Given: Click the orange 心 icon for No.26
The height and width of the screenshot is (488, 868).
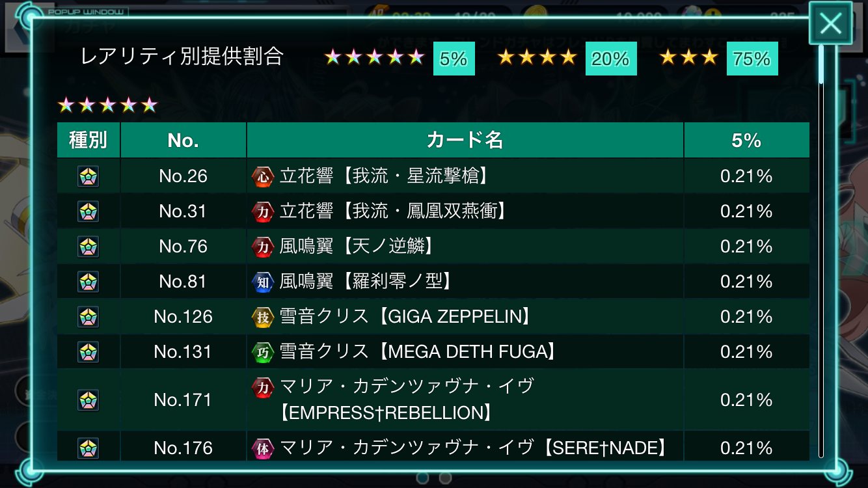Looking at the screenshot, I should (x=262, y=176).
